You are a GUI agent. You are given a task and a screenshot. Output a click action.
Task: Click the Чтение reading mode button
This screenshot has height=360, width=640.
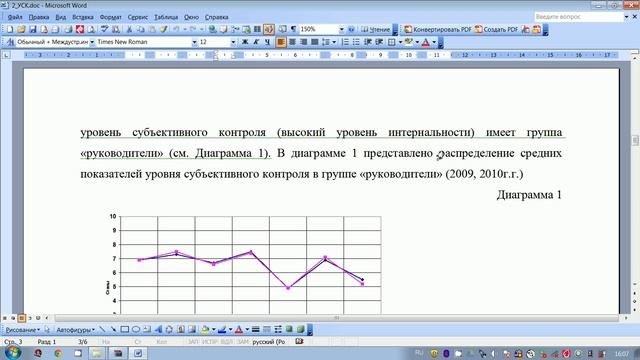click(x=376, y=29)
